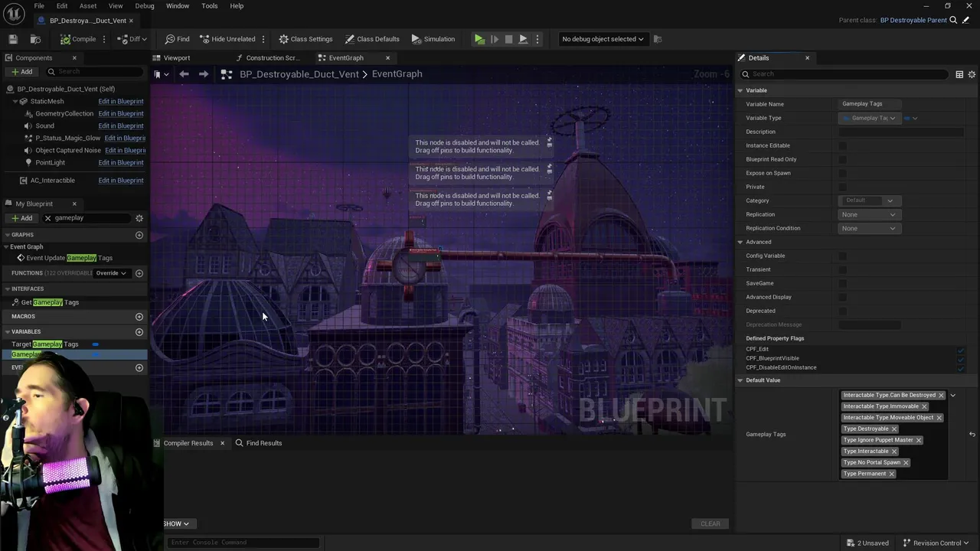Viewport: 980px width, 551px height.
Task: Clear the My Blueprint search filter
Action: coord(47,218)
